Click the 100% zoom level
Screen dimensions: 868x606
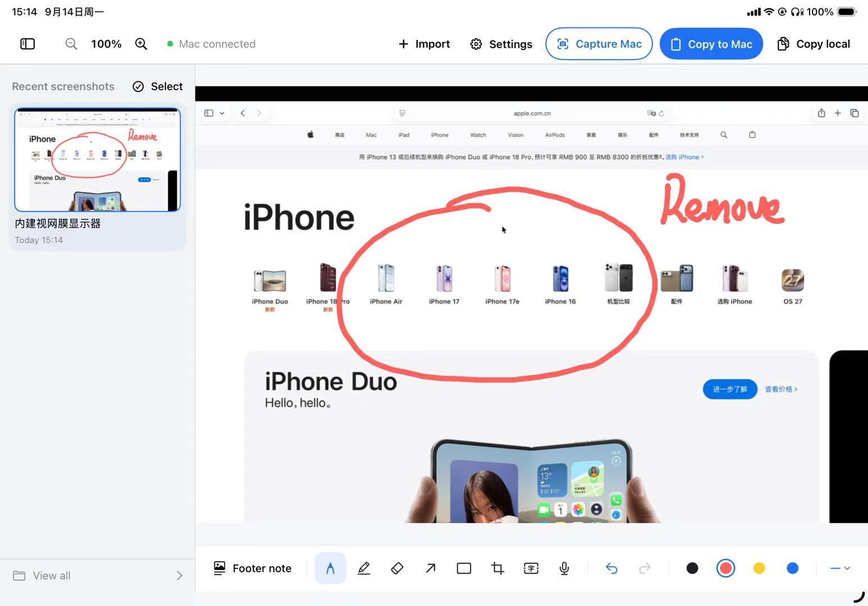pos(106,44)
